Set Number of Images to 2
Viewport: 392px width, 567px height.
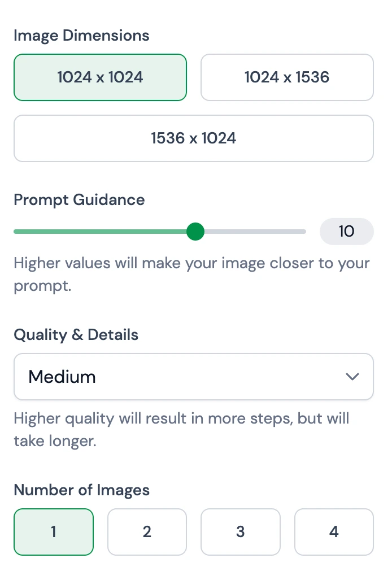147,532
